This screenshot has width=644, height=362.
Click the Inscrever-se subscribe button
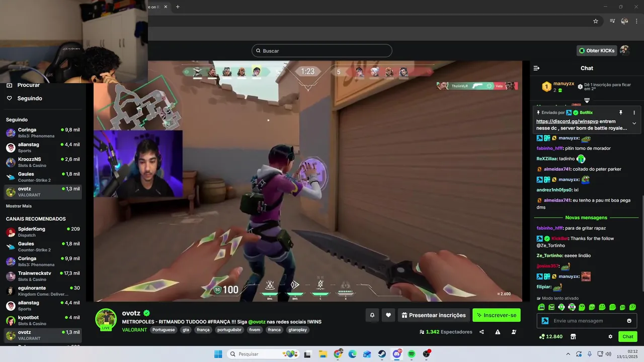(x=497, y=315)
